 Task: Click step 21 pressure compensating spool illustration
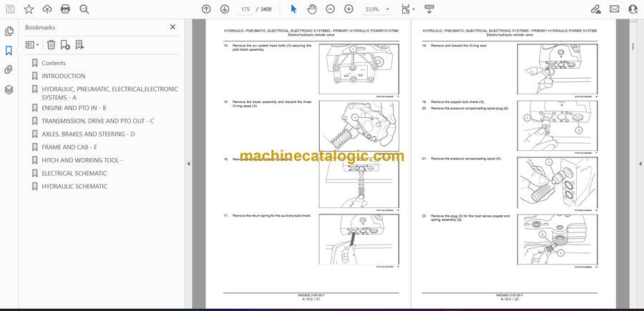[557, 182]
